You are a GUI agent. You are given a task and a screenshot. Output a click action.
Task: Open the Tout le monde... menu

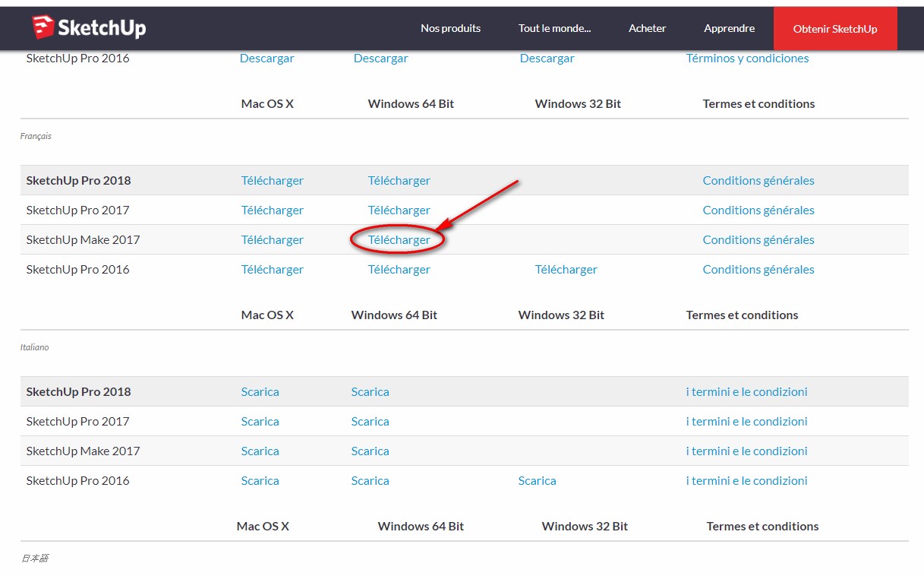(x=555, y=28)
